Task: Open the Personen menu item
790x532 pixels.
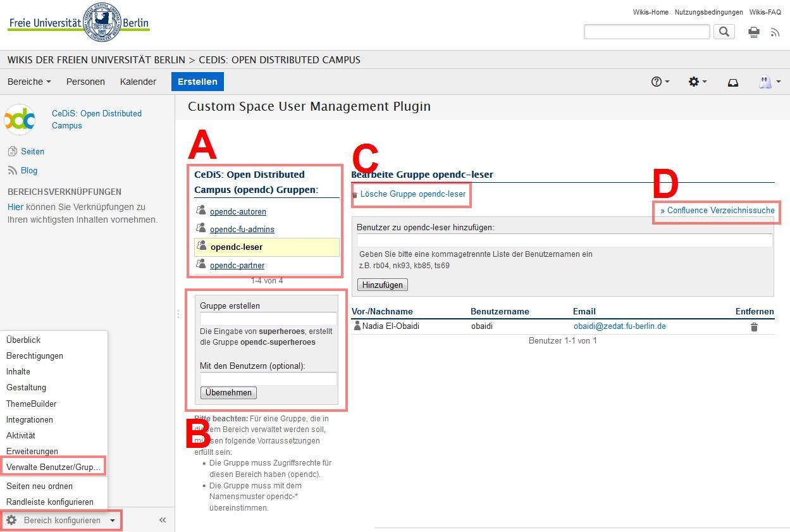Action: coord(85,82)
